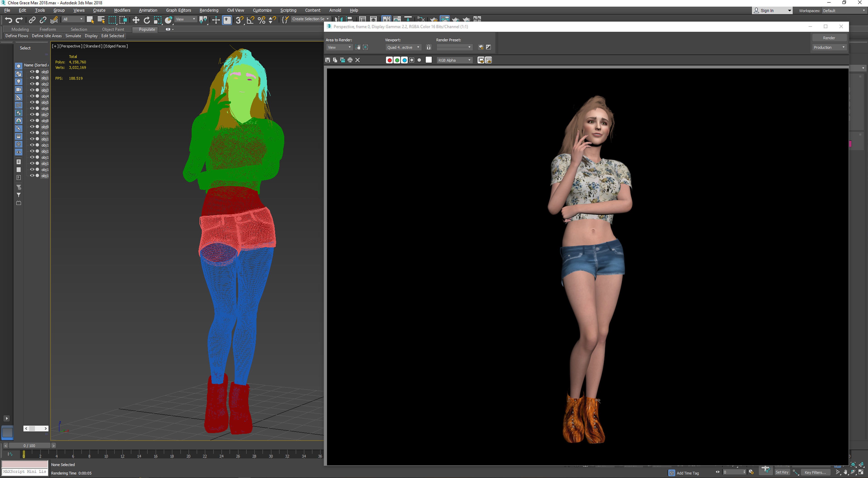Open the Graph Editors menu
This screenshot has height=478, width=868.
click(x=178, y=10)
